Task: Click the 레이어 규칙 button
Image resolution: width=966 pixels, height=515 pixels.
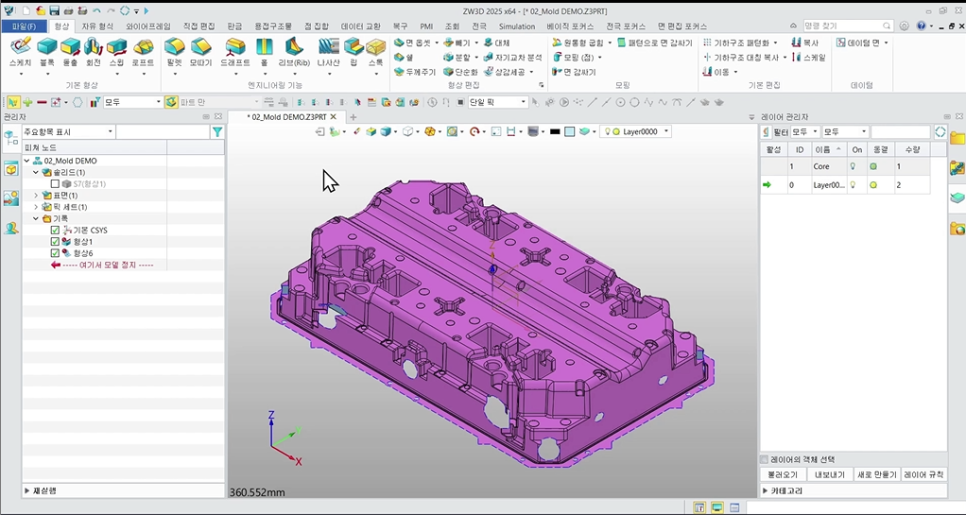Action: click(923, 475)
